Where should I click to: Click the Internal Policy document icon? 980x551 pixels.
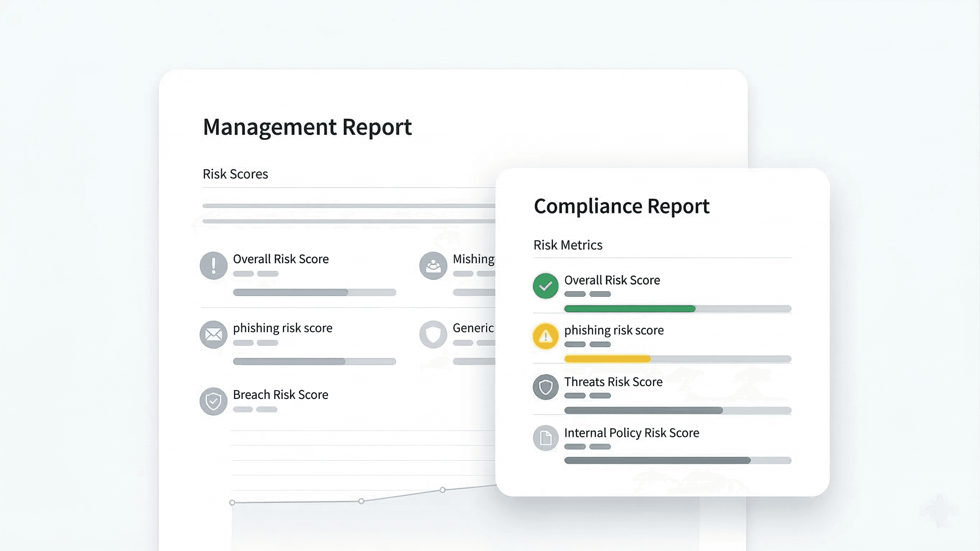coord(545,438)
